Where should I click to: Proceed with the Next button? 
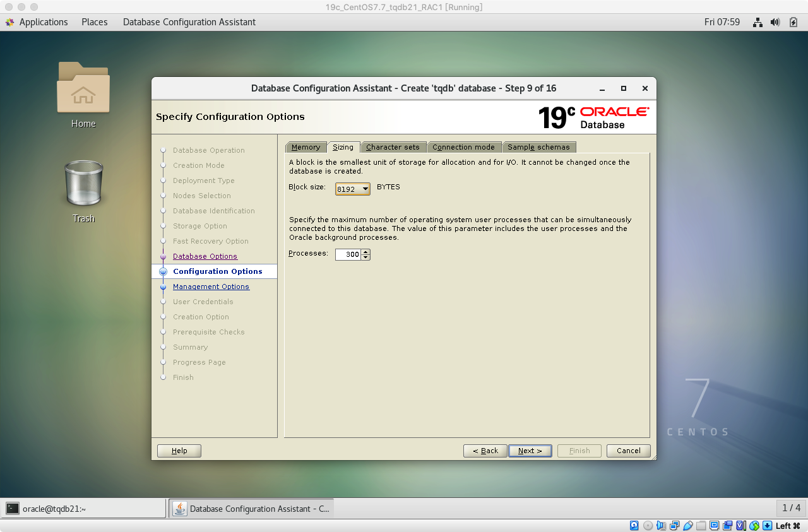[530, 451]
